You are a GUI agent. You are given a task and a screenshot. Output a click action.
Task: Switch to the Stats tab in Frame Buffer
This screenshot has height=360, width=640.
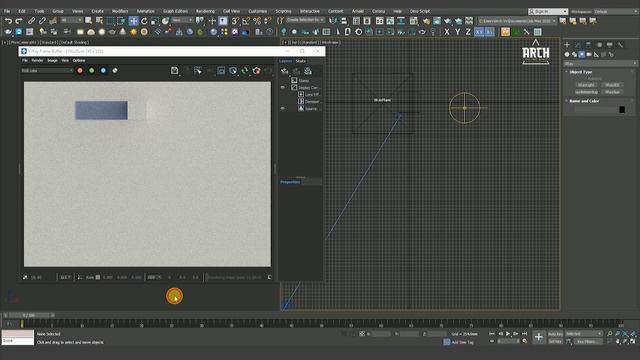click(x=300, y=61)
